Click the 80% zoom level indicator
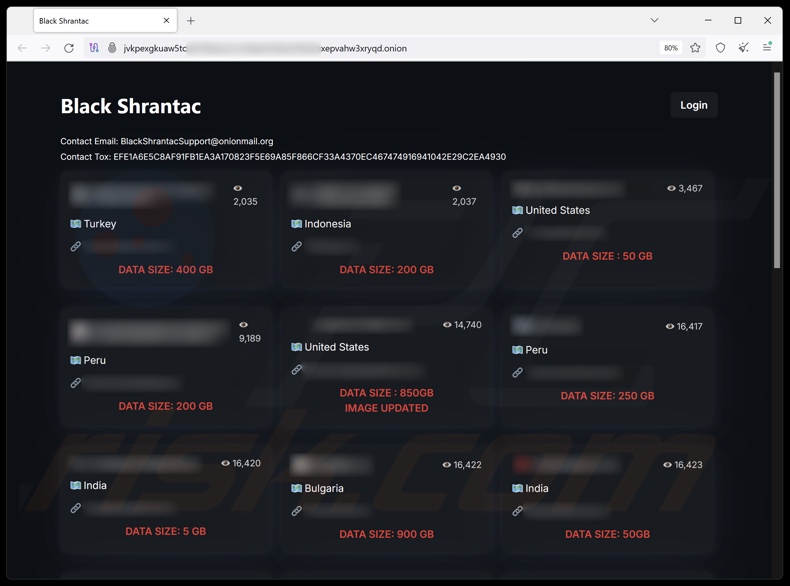 tap(671, 48)
